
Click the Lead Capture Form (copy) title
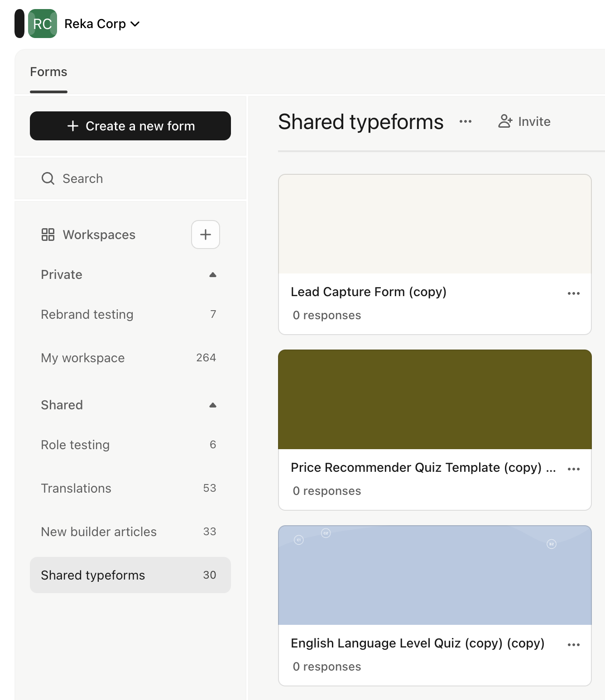click(369, 292)
